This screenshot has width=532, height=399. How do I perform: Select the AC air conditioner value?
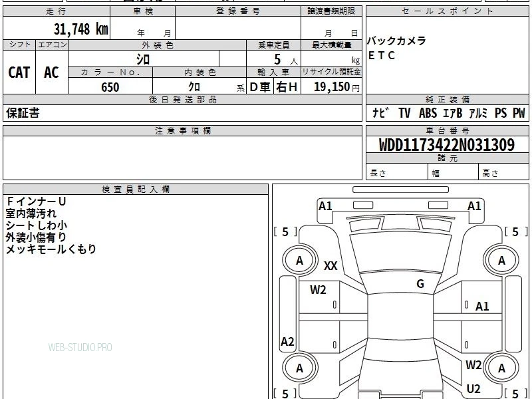(x=51, y=72)
